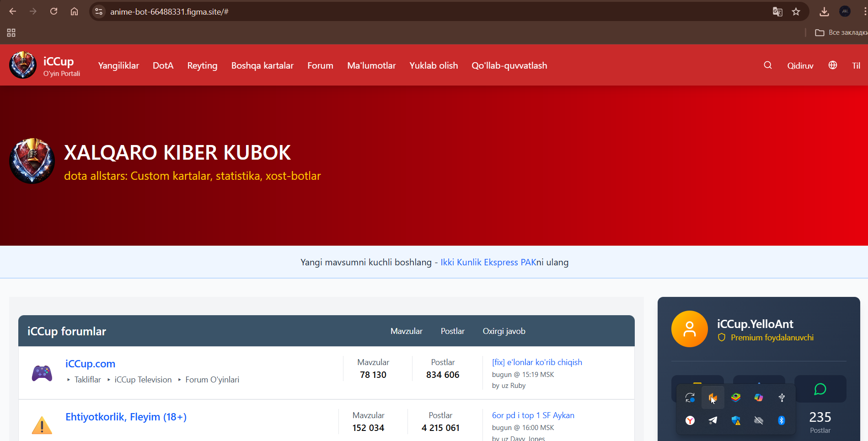Open the iCCup.com forum link

coord(91,364)
